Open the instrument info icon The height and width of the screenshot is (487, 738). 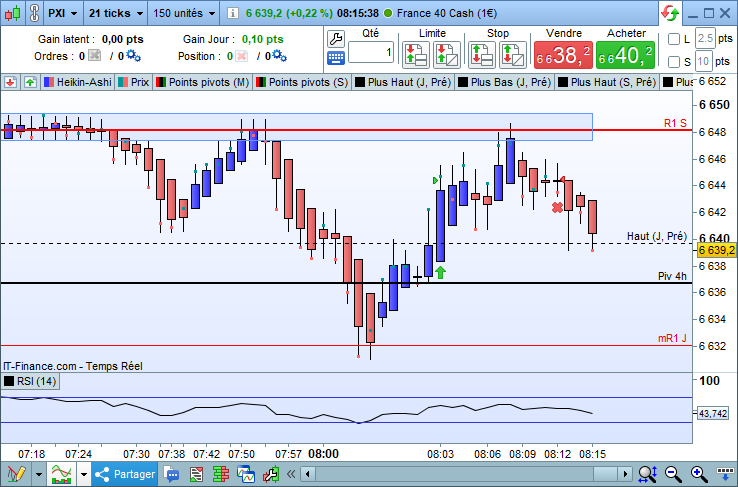233,13
